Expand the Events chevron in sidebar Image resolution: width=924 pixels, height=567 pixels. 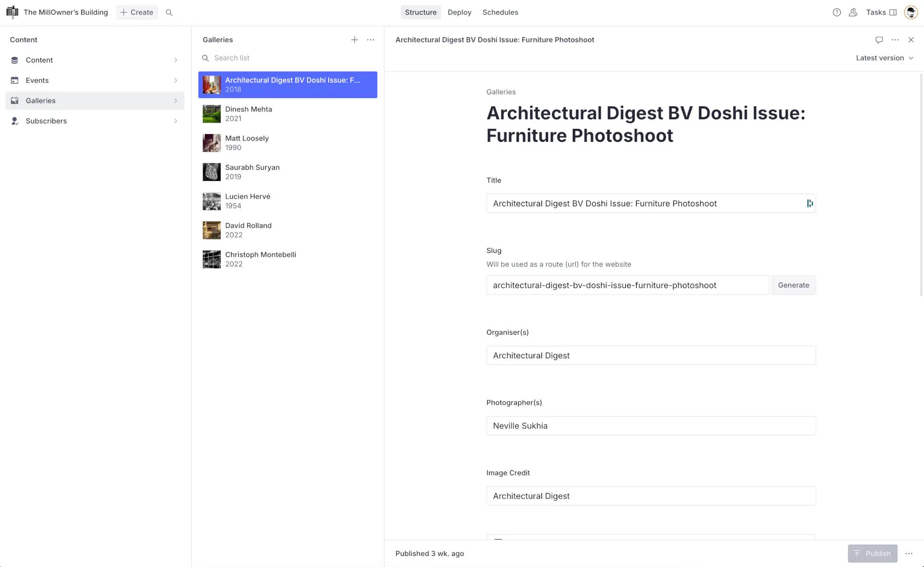176,80
